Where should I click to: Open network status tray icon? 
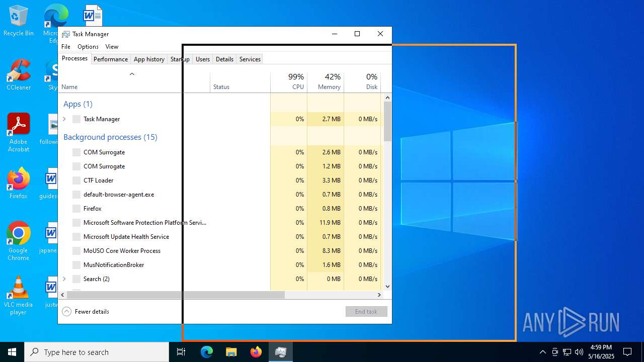tap(567, 352)
